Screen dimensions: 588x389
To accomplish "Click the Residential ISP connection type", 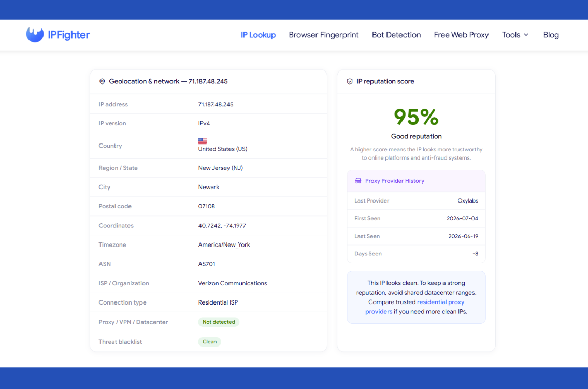I will (218, 302).
